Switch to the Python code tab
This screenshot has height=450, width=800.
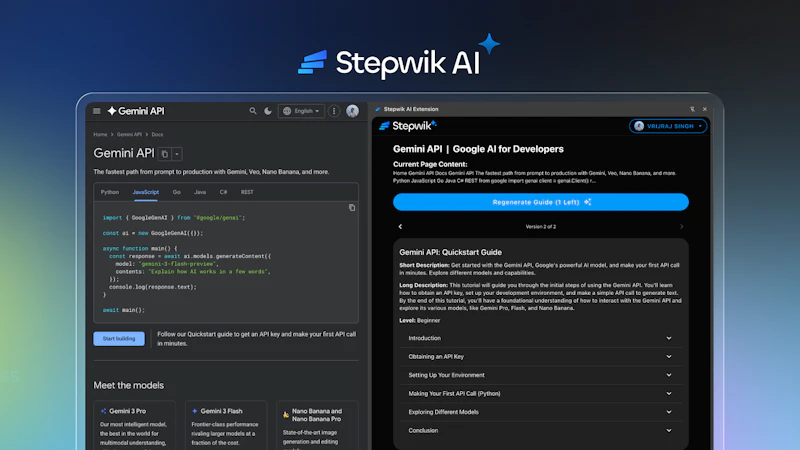tap(110, 192)
